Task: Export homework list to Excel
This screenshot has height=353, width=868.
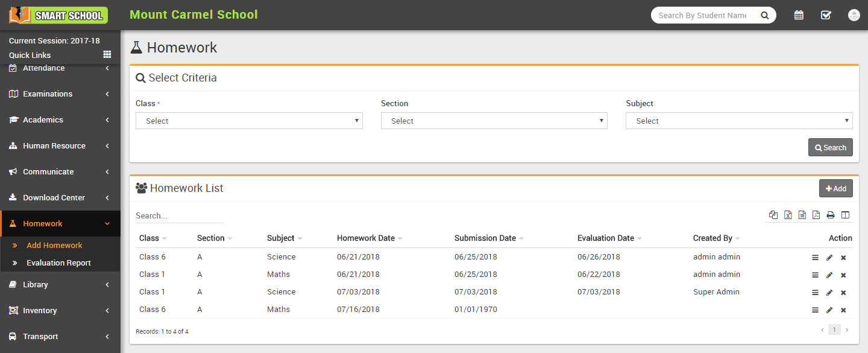Action: click(788, 215)
